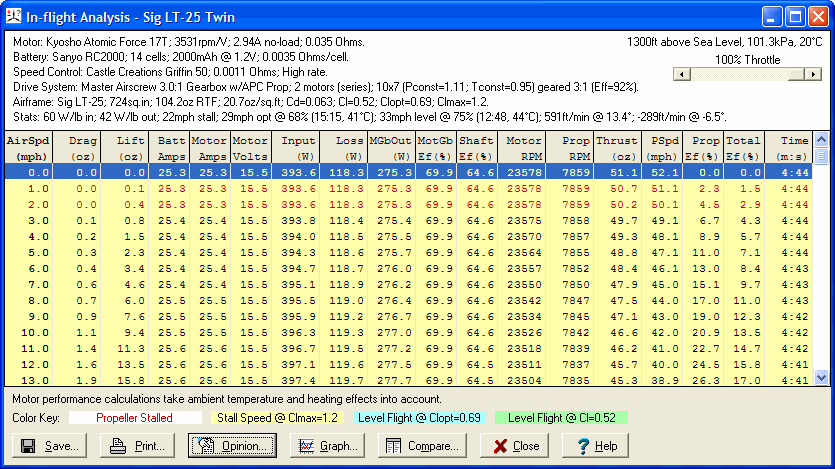The image size is (835, 469).
Task: Increase throttle with slider right arrow
Action: point(813,75)
